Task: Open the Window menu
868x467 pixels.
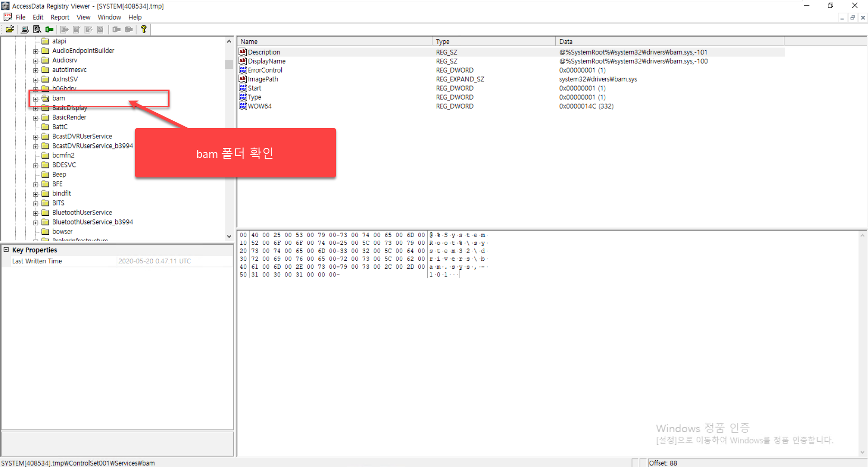Action: click(x=109, y=17)
